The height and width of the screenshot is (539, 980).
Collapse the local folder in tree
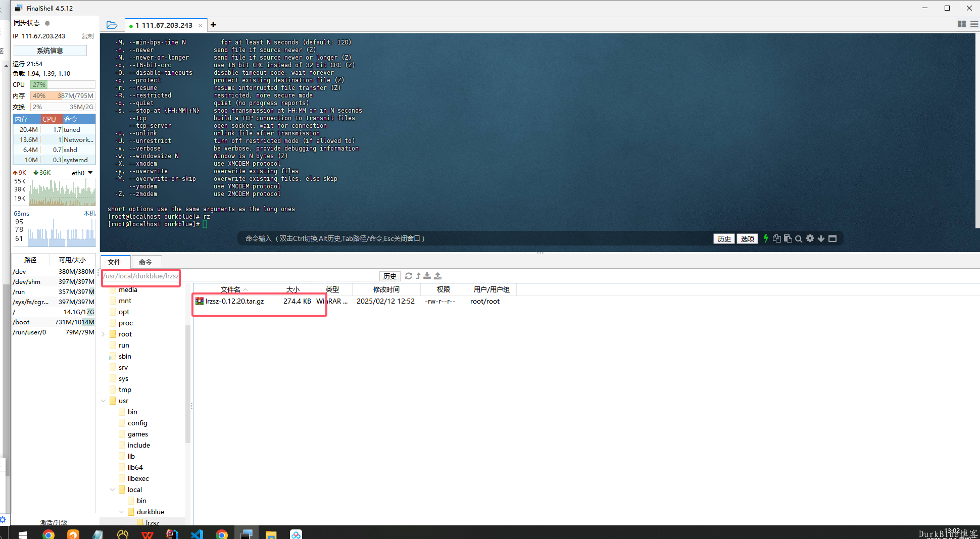[x=112, y=489]
